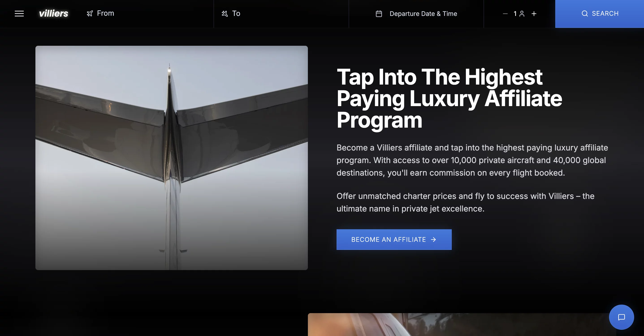644x336 pixels.
Task: Click the partial image at the page bottom
Action: coord(462,325)
